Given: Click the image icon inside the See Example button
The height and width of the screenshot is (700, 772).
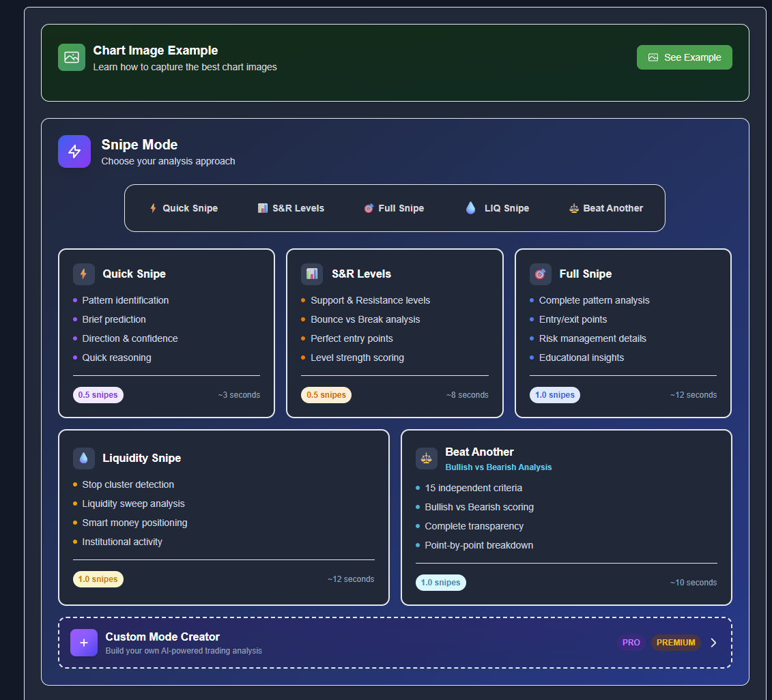Looking at the screenshot, I should (653, 57).
